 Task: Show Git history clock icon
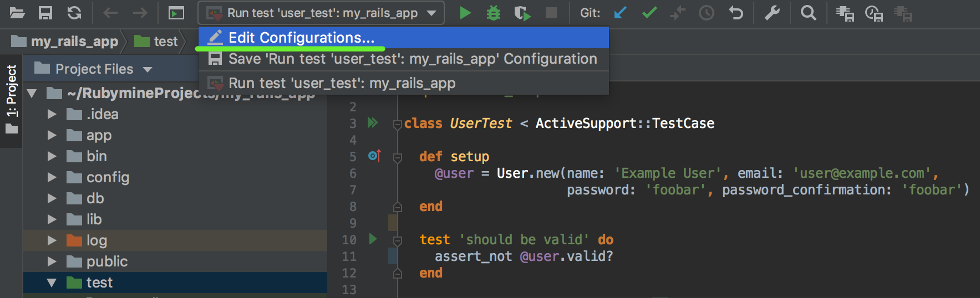point(707,13)
